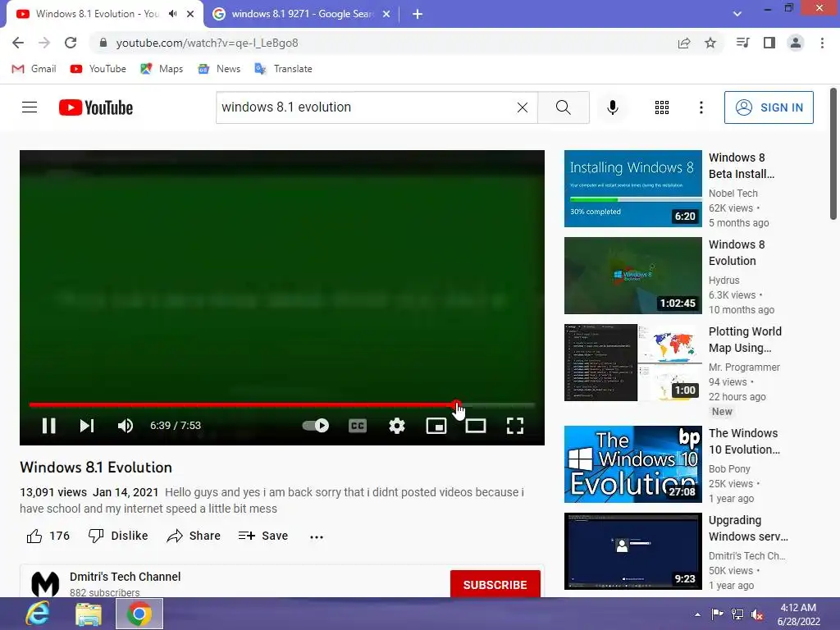
Task: Open Upgrading Windows server video thumbnail
Action: [x=632, y=550]
